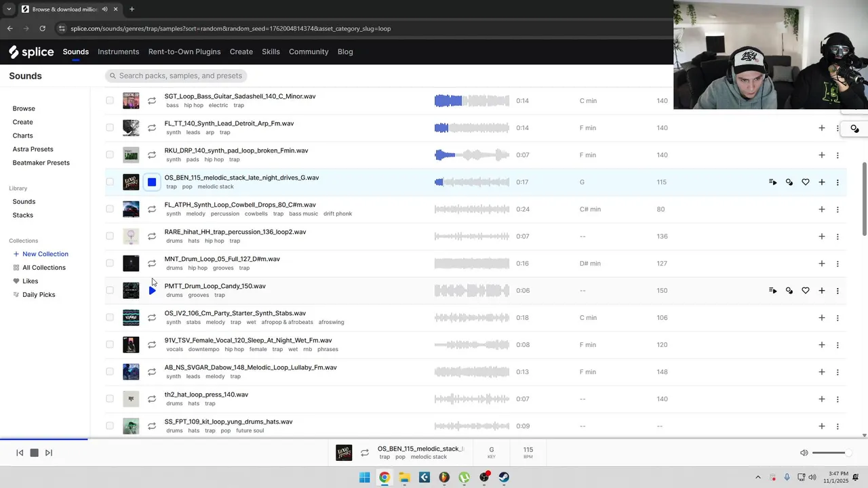
Task: Stop the playing OS_BEN_115 melodic stack sample
Action: [152, 182]
